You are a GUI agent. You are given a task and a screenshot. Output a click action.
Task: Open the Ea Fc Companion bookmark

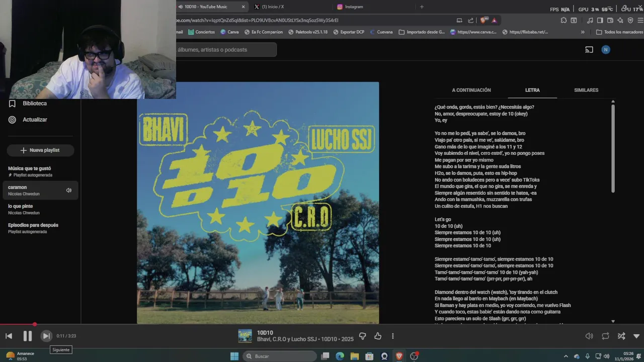click(263, 32)
